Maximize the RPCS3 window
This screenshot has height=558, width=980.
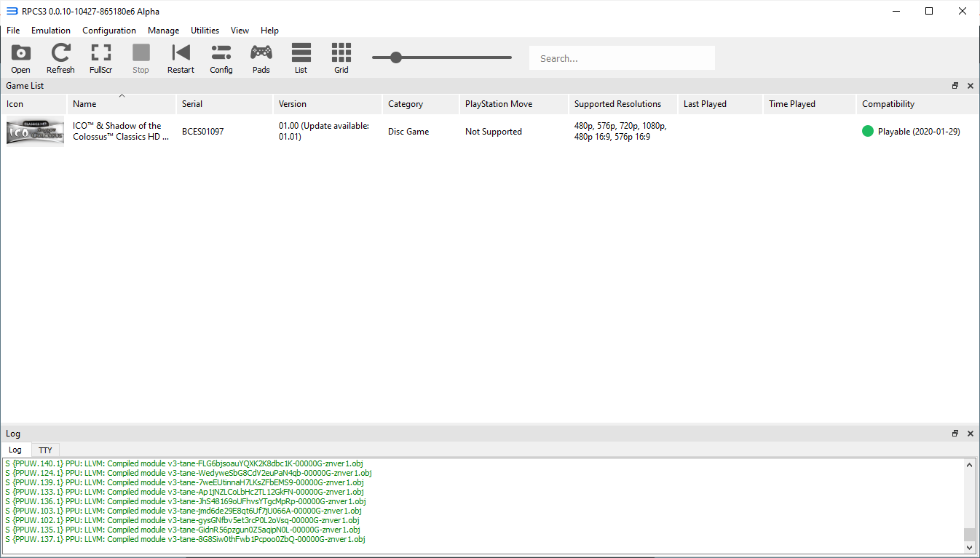click(x=929, y=11)
